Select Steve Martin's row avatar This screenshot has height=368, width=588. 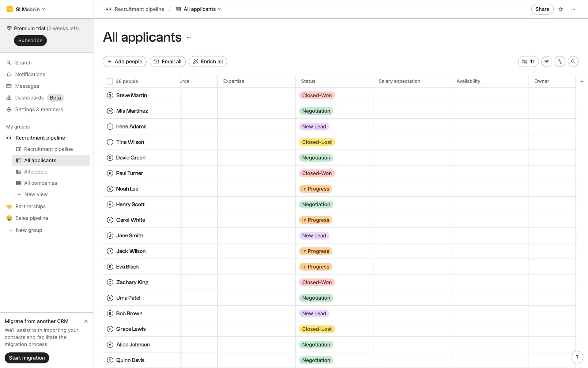tap(110, 95)
